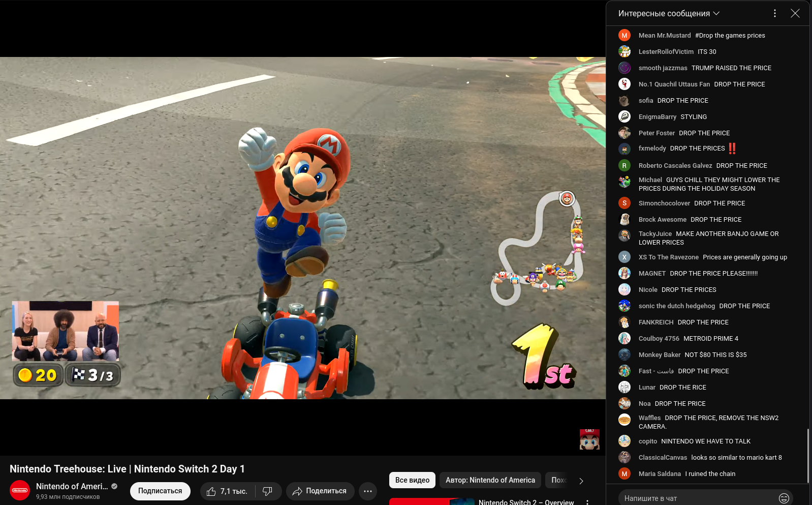Dislike the video with thumbs-down icon
Viewport: 812px width, 505px height.
point(268,491)
